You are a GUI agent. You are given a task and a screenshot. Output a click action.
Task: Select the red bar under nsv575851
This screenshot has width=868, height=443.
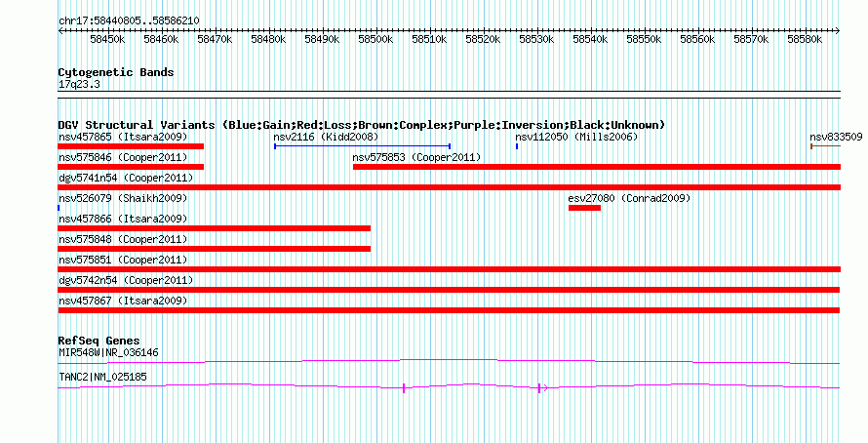coord(449,269)
